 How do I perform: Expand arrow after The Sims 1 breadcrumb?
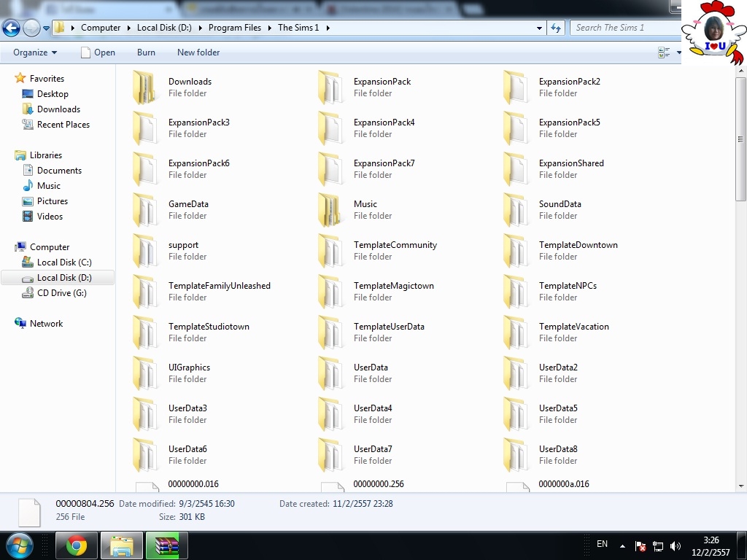point(328,28)
